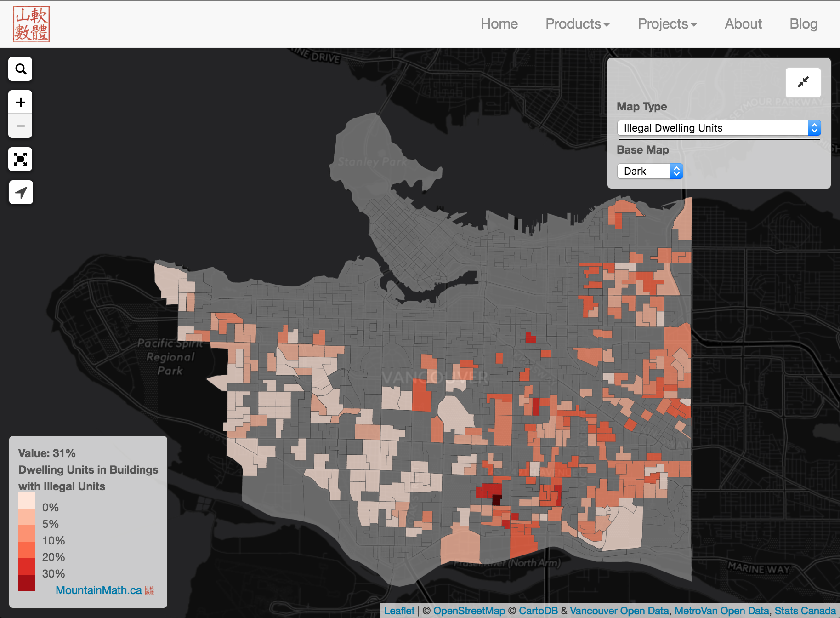
Task: Open the Stats Canada link
Action: pyautogui.click(x=805, y=611)
